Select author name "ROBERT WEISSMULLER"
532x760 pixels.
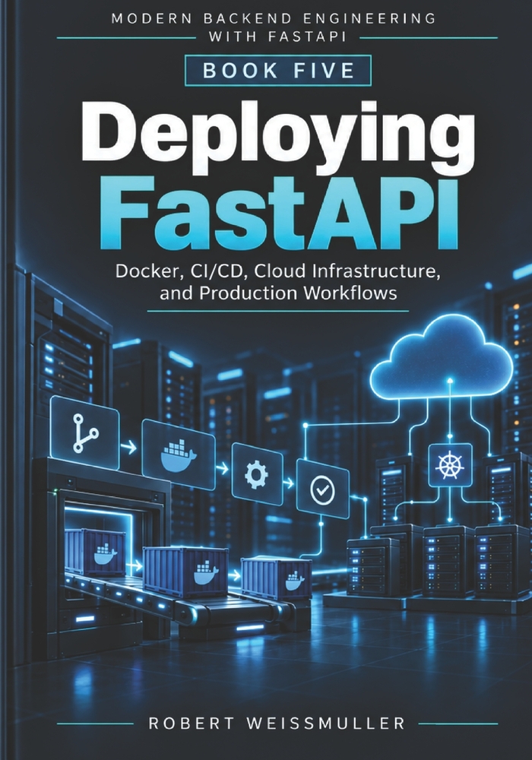277,724
